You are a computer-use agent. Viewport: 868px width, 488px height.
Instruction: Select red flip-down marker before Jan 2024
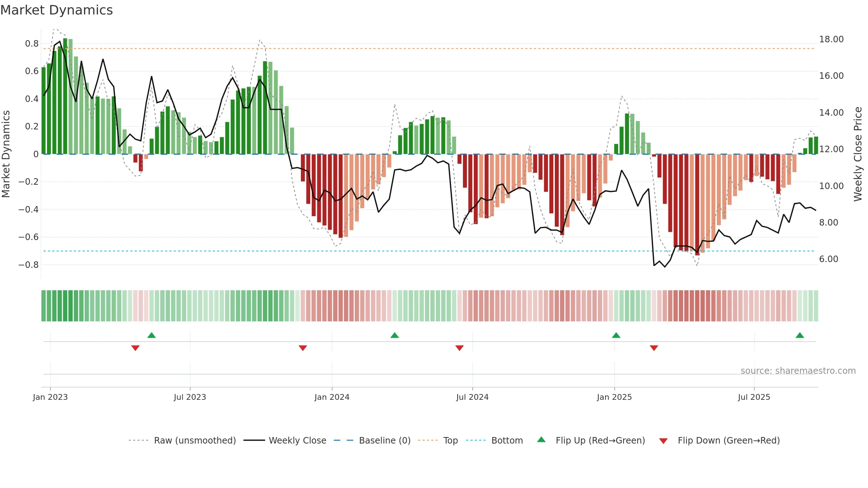click(x=303, y=348)
